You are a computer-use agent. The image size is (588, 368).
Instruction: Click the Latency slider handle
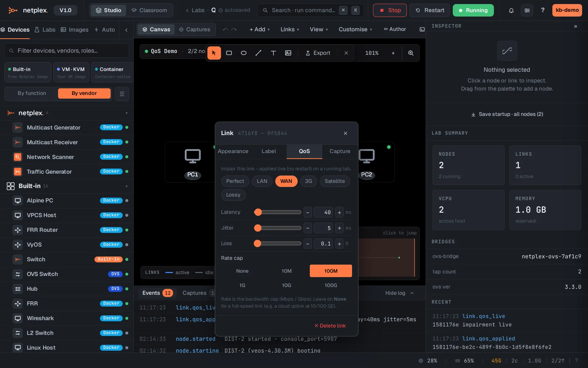coord(258,212)
